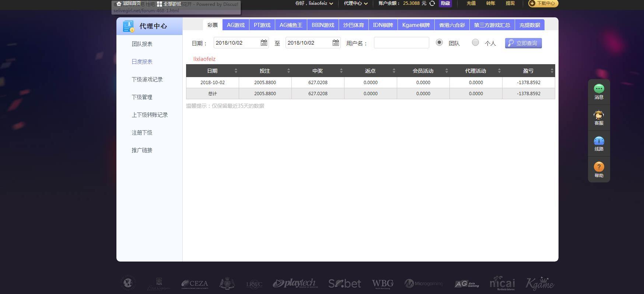This screenshot has width=644, height=294.
Task: Switch to the AG捕鱼王 tab
Action: (x=291, y=25)
